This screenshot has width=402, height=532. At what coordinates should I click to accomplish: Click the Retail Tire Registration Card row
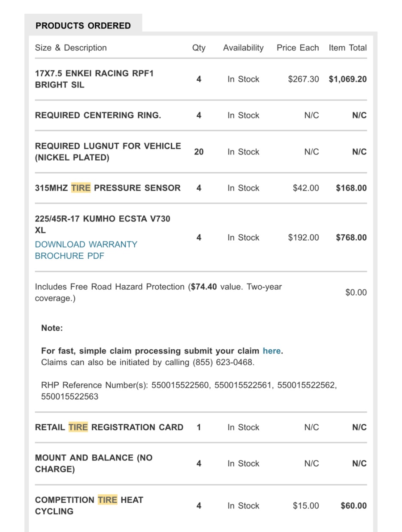tap(109, 427)
